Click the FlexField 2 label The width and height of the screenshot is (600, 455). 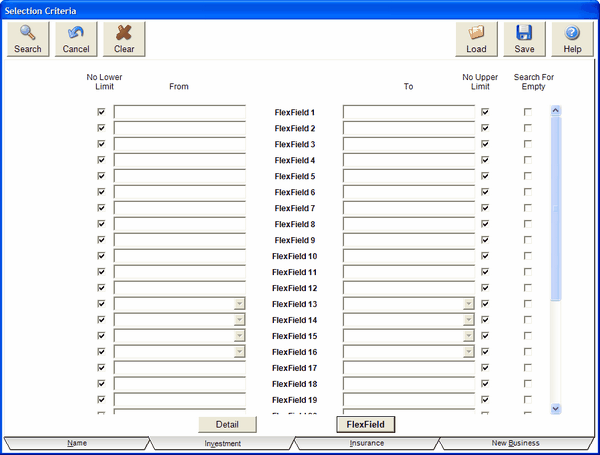click(x=295, y=129)
